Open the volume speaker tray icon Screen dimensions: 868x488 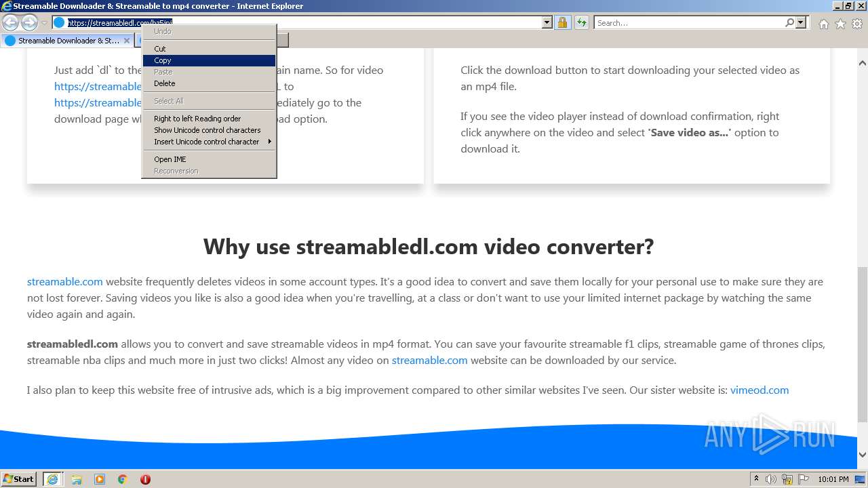point(771,479)
